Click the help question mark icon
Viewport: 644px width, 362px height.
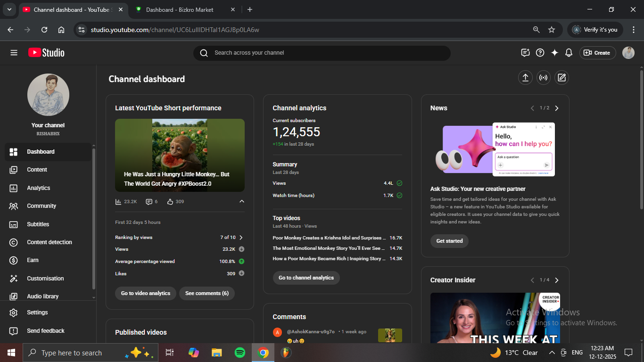(540, 53)
